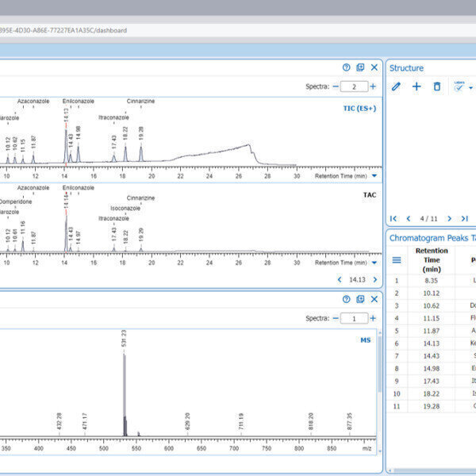
Task: Click the Structure panel title
Action: [406, 68]
